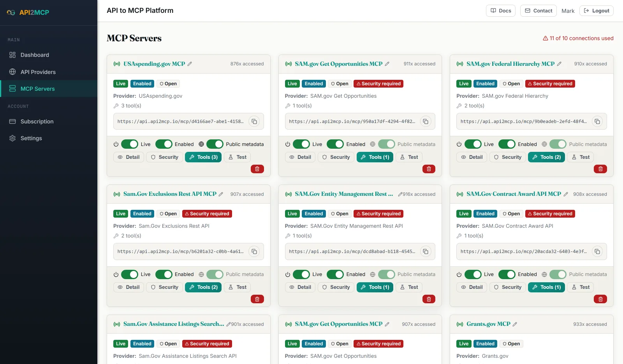This screenshot has width=623, height=364.
Task: Toggle Enabled switch for SAM.Gov Entity Management
Action: tap(335, 274)
